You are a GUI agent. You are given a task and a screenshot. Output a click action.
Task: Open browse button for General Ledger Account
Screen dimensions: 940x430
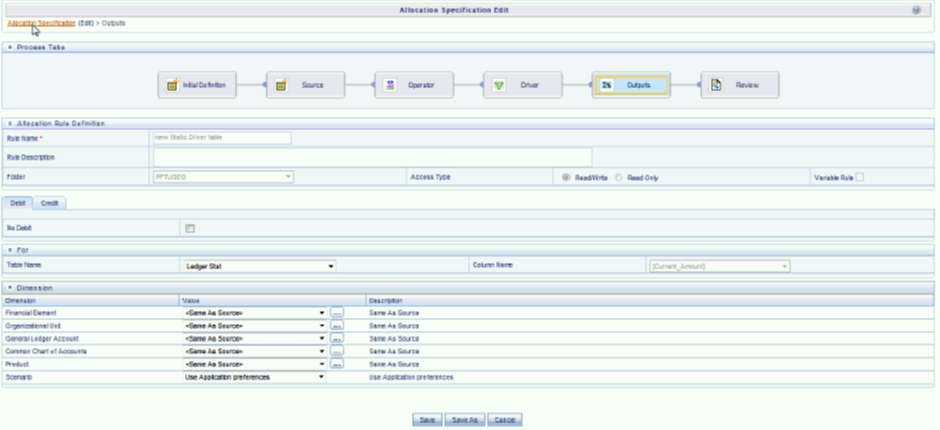337,338
